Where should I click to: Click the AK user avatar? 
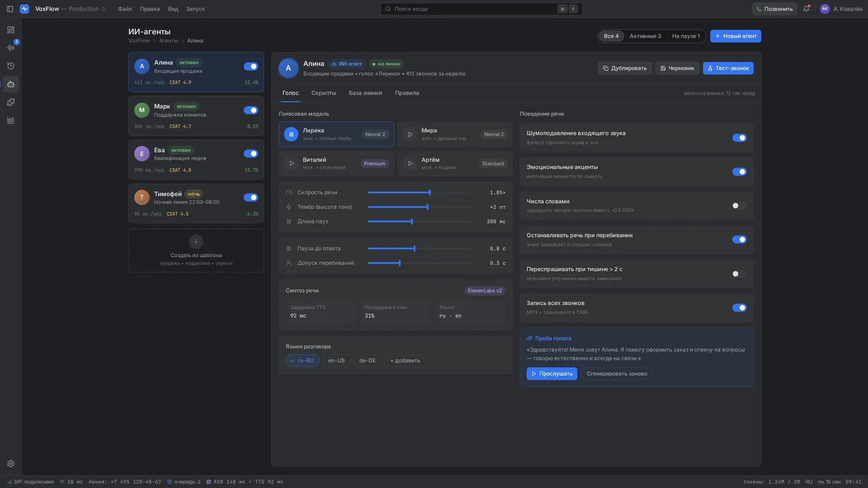click(825, 9)
